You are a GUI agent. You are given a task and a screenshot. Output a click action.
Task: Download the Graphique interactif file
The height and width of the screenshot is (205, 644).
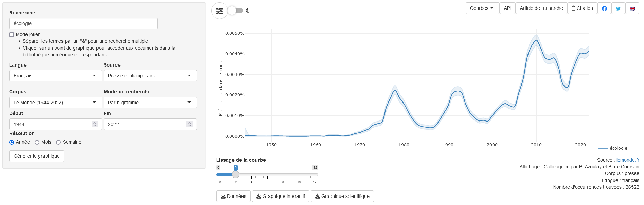coord(281,196)
